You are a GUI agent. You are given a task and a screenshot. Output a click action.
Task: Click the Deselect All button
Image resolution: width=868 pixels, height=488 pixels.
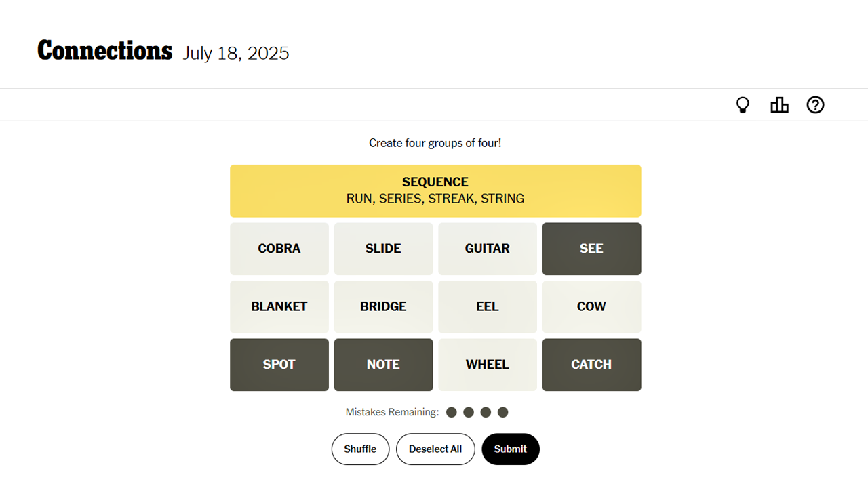[x=435, y=449]
